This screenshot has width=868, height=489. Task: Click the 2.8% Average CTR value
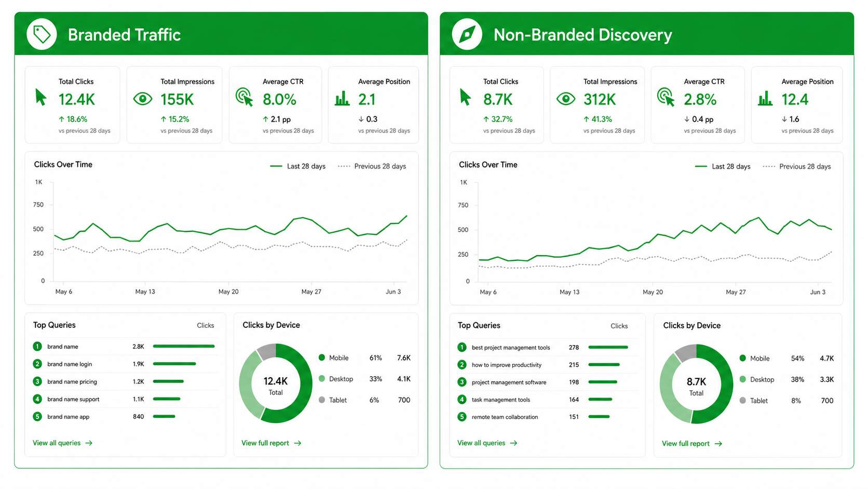(x=700, y=99)
